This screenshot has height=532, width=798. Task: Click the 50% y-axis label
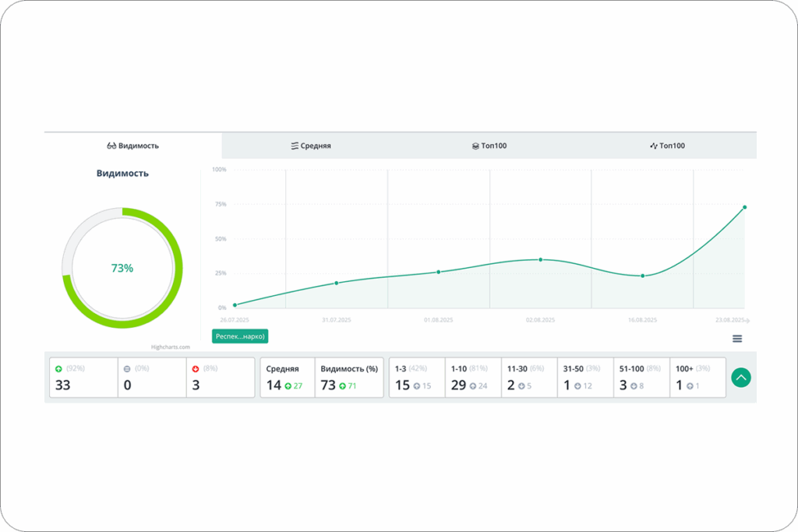coord(221,238)
